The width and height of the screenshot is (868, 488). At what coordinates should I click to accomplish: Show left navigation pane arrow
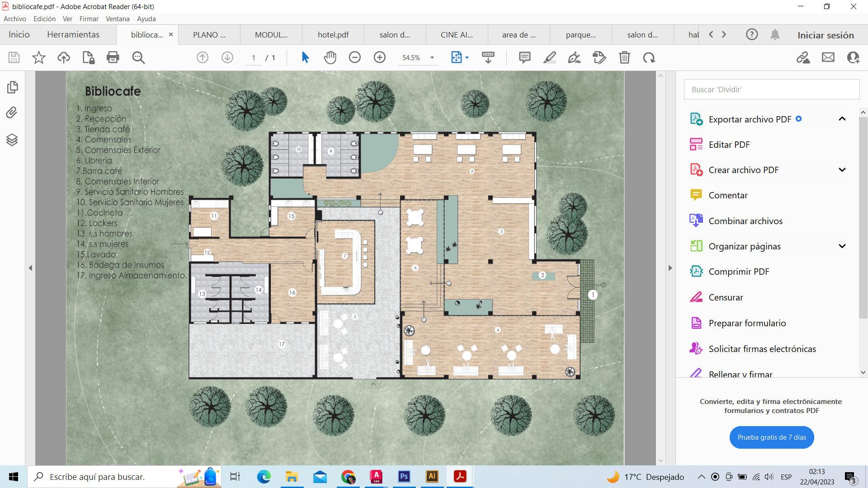click(x=30, y=268)
